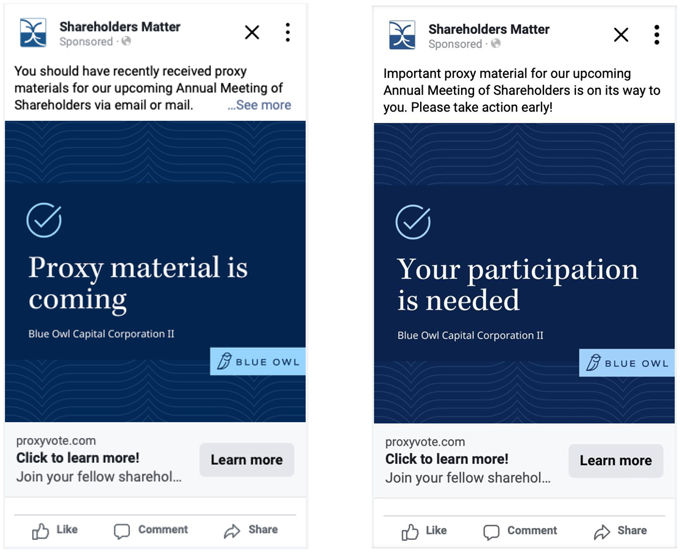This screenshot has height=552, width=680.
Task: Click Shareholders Matter page name on right ad
Action: coord(489,29)
